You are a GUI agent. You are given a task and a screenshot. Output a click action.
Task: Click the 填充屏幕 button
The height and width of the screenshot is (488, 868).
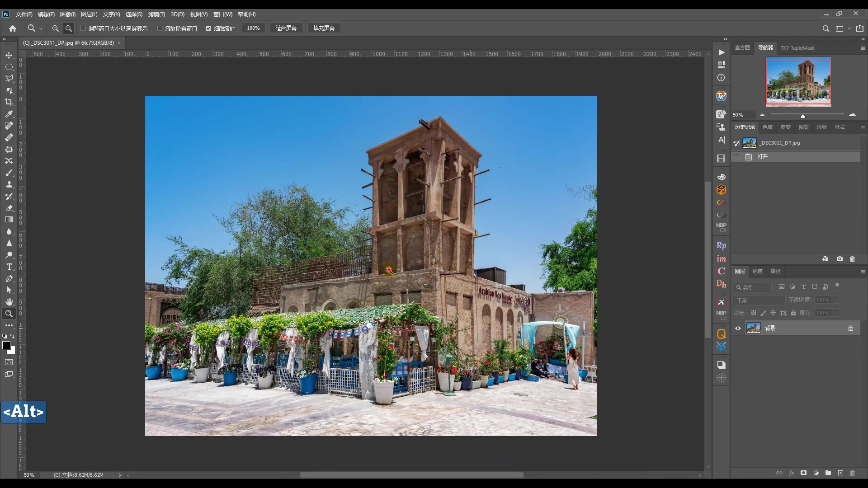coord(324,28)
